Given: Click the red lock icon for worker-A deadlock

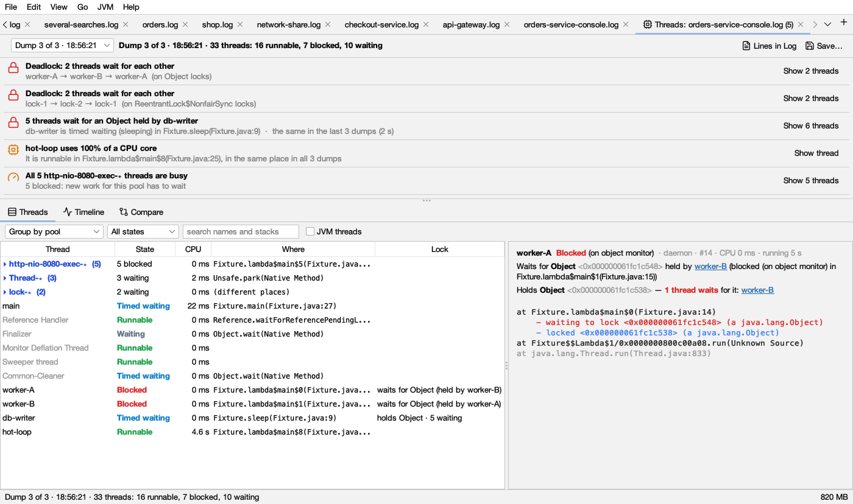Looking at the screenshot, I should 13,68.
